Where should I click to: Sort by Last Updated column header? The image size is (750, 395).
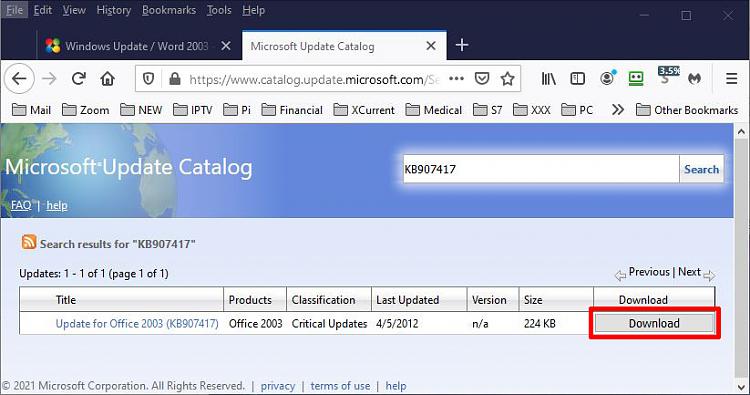point(408,300)
